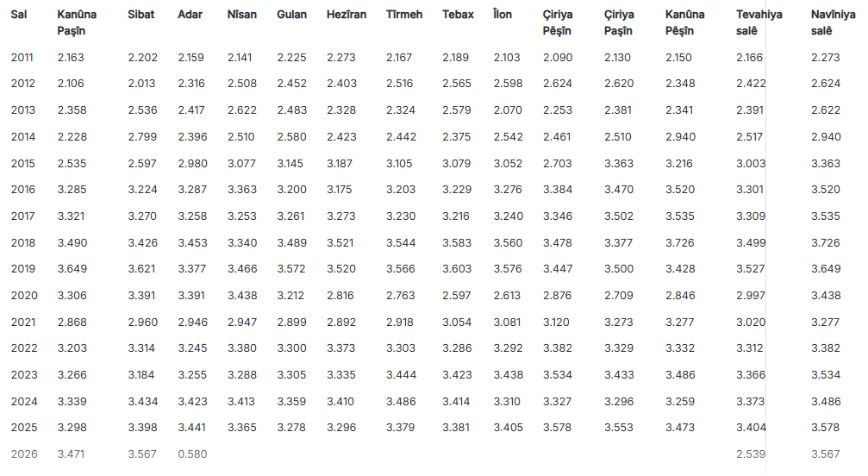Select the 2020 Tîrmeh value 2.763
The height and width of the screenshot is (476, 868).
(x=401, y=296)
